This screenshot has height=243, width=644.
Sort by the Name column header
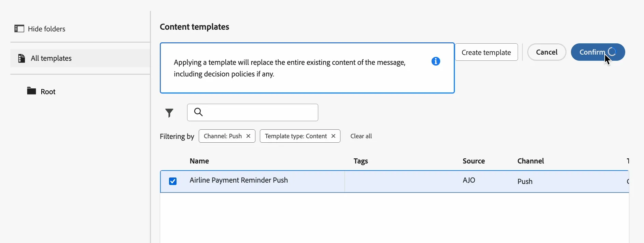(199, 161)
